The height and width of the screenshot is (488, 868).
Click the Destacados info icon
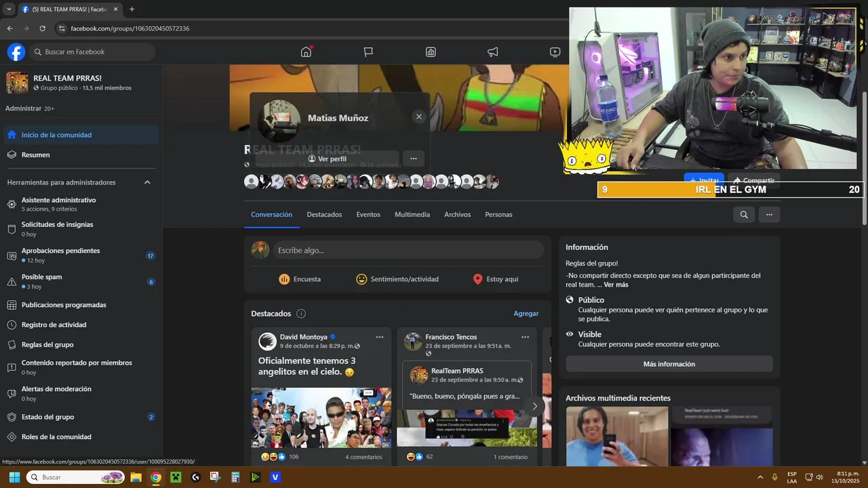click(301, 314)
